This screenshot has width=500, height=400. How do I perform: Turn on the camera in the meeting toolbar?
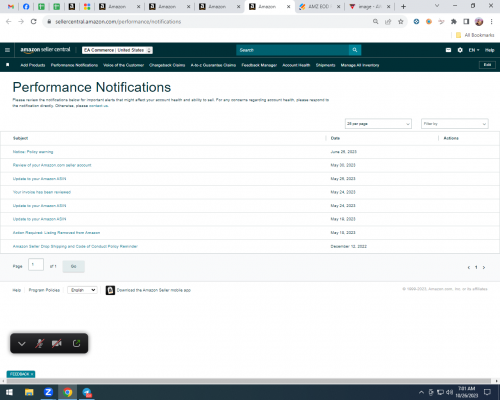click(x=57, y=343)
